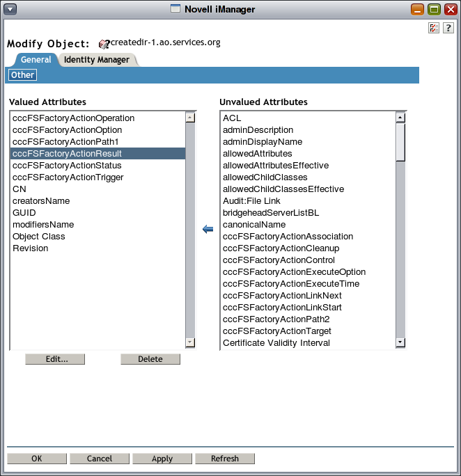This screenshot has height=476, width=461.
Task: Select ACL in Unvalued Attributes
Action: 308,118
